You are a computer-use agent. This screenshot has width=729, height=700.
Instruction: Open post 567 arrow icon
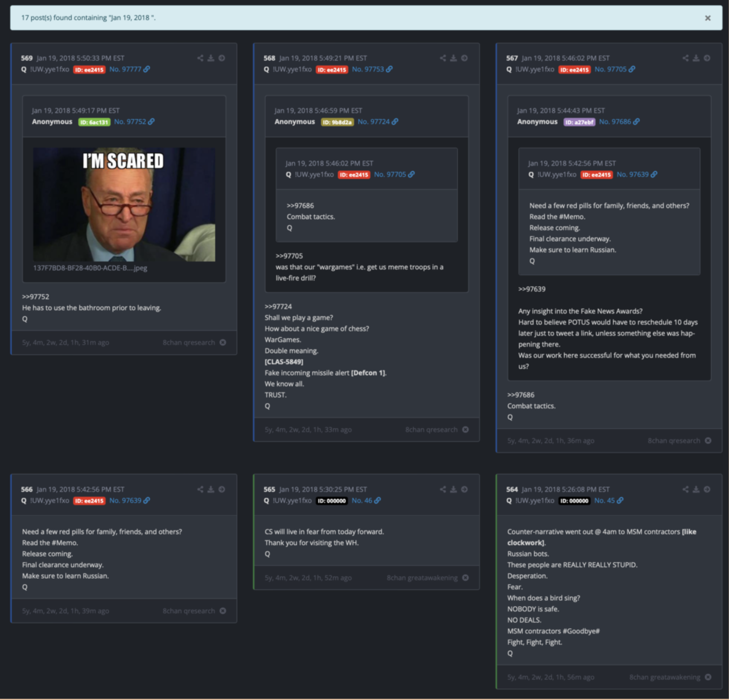tap(707, 58)
